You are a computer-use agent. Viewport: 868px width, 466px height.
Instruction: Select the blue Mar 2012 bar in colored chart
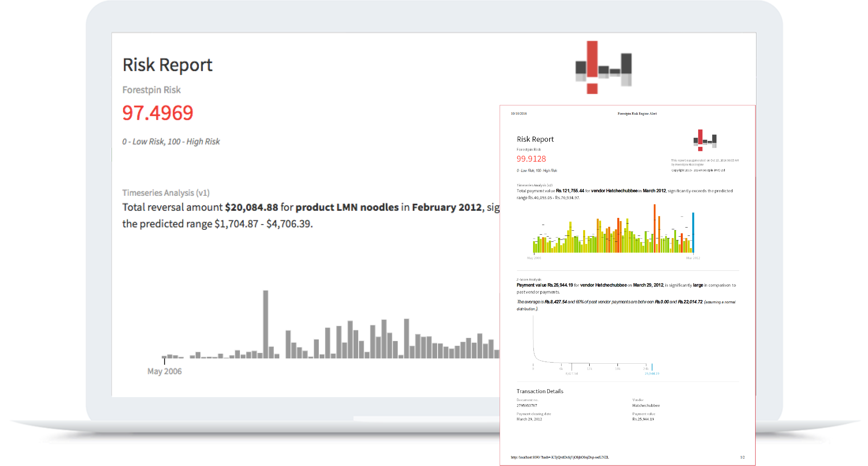pyautogui.click(x=693, y=233)
